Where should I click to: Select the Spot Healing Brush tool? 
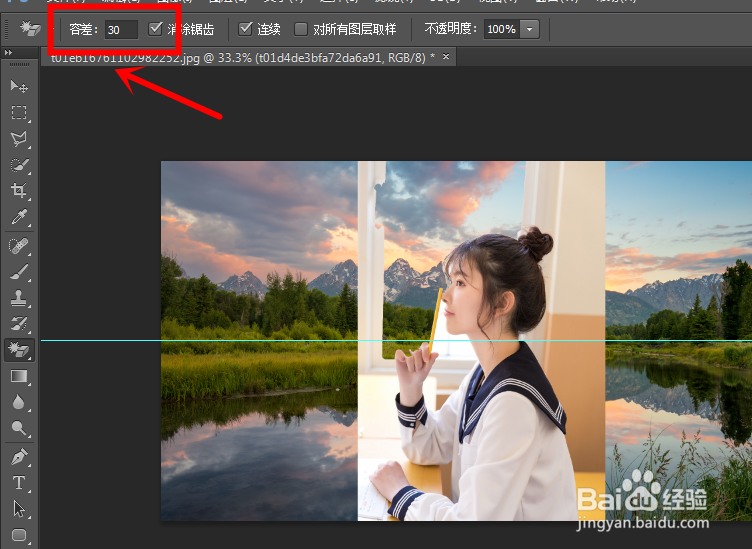click(x=19, y=246)
